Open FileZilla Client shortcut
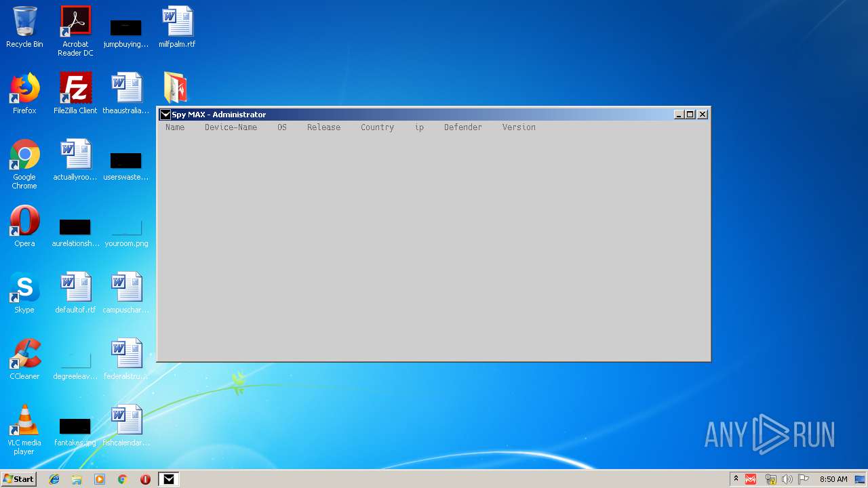Image resolution: width=868 pixels, height=488 pixels. (75, 94)
